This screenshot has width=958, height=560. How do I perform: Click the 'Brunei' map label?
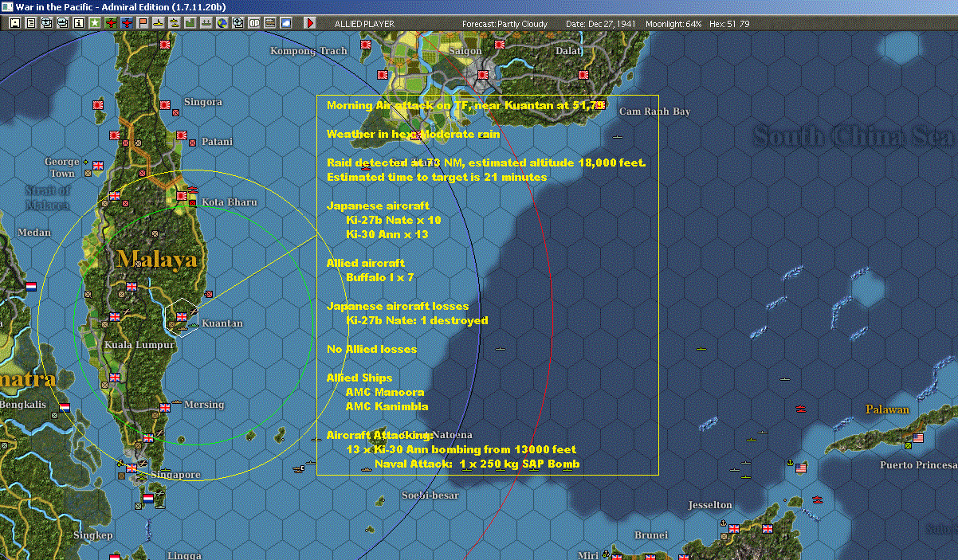pos(651,535)
